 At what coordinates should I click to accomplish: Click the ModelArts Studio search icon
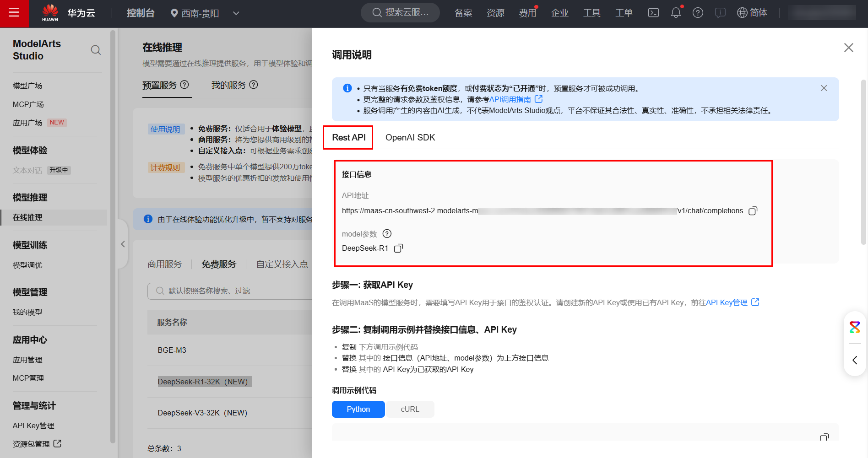[x=96, y=50]
